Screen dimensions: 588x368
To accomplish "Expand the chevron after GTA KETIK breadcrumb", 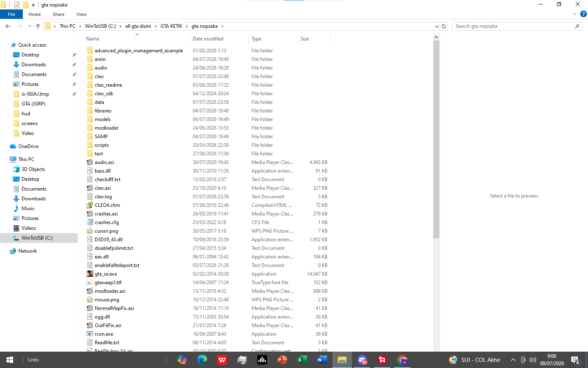I will point(187,26).
